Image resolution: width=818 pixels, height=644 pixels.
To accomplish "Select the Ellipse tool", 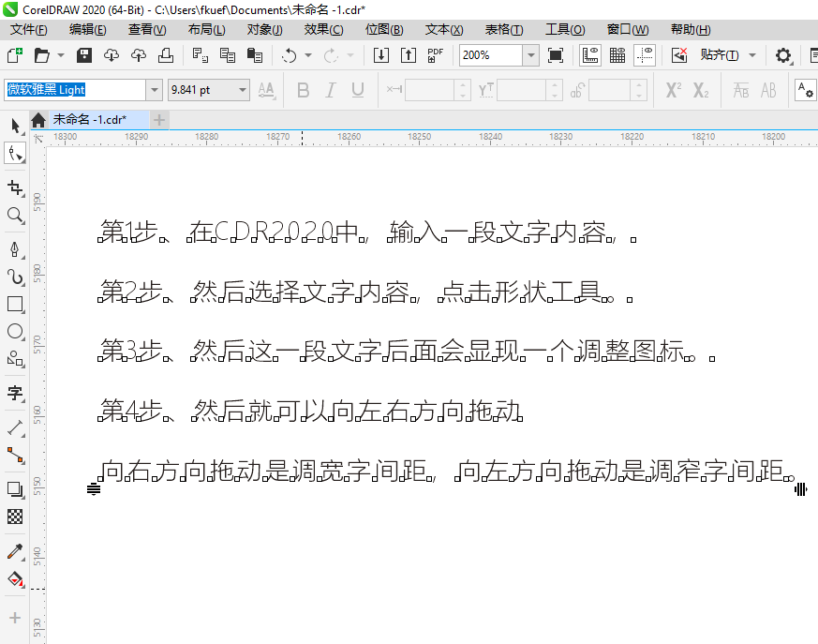I will [15, 332].
